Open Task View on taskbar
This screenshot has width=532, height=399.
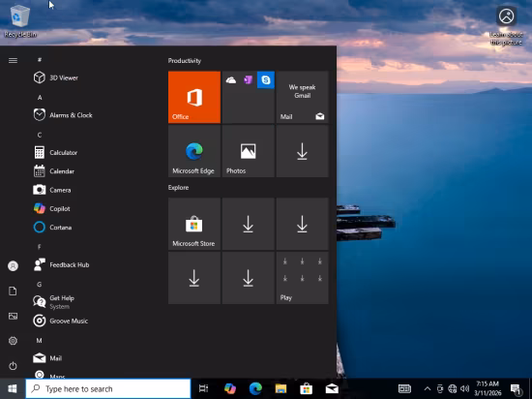coord(203,388)
